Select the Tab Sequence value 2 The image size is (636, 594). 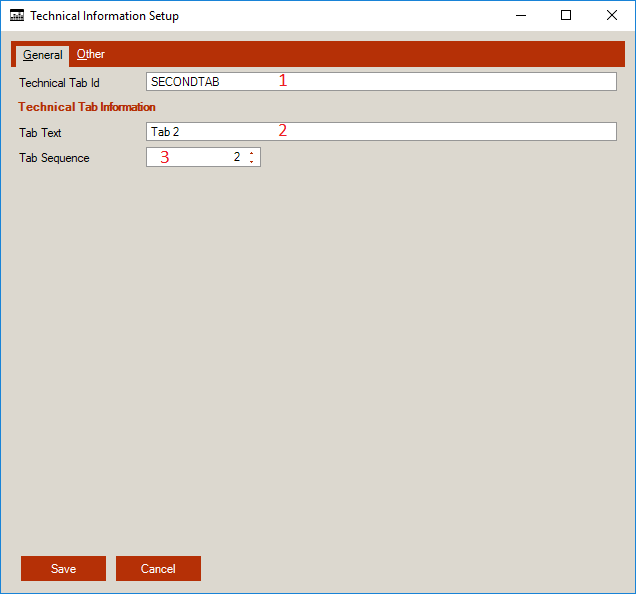[237, 157]
